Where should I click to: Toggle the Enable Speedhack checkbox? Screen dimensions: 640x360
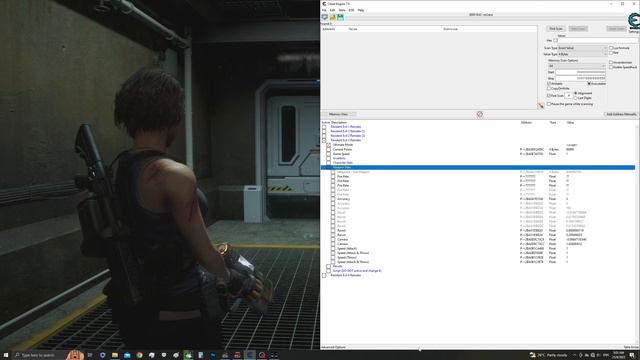(x=611, y=67)
